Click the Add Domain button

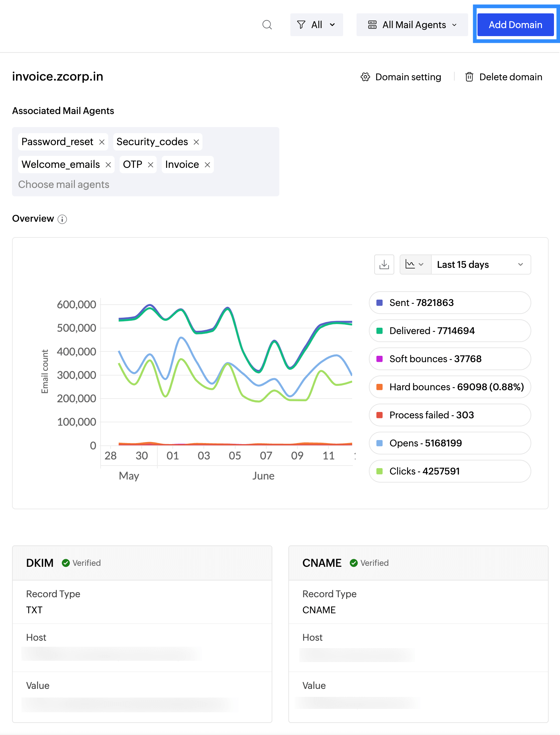515,25
